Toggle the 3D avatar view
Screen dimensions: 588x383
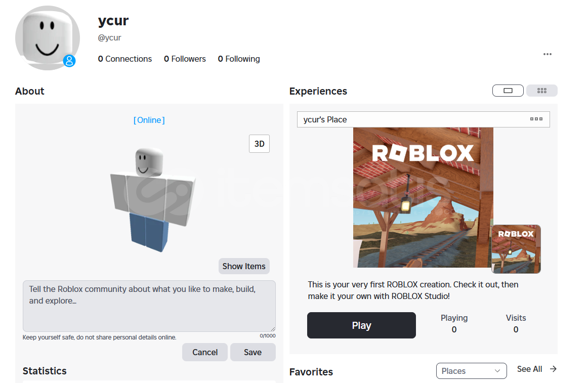point(259,144)
